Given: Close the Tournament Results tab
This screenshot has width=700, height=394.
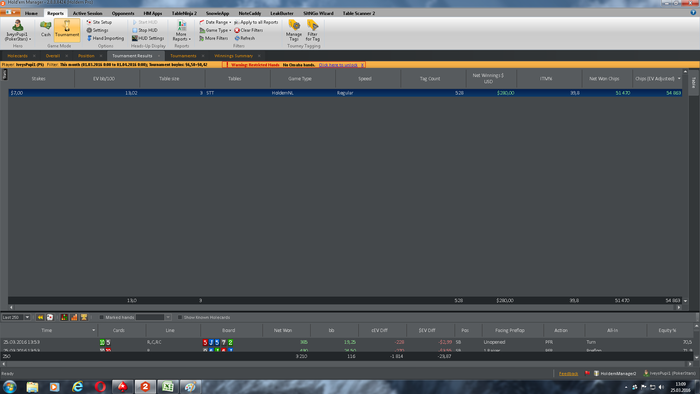Looking at the screenshot, I should tap(159, 56).
